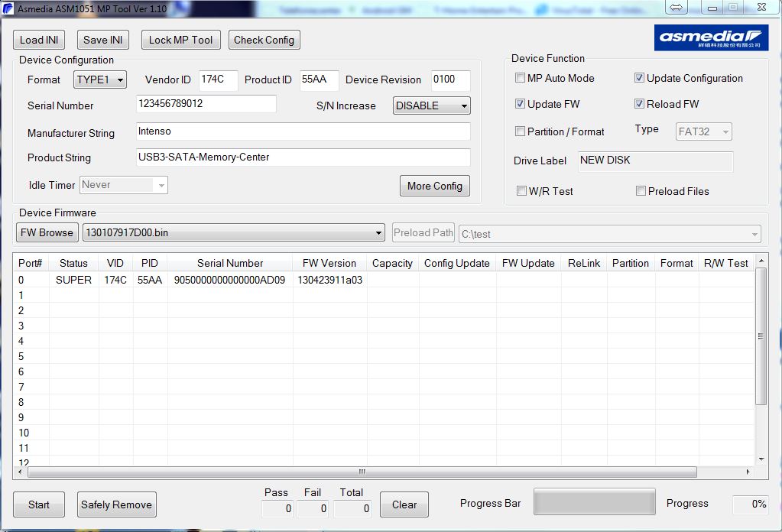Uncheck Update Configuration checkbox
This screenshot has height=532, width=782.
coord(639,78)
